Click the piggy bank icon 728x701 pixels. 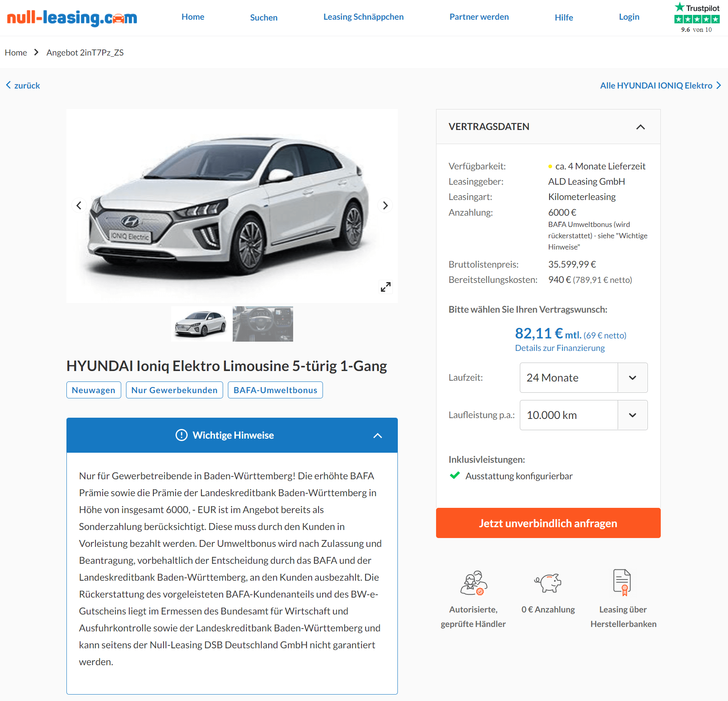click(x=548, y=583)
